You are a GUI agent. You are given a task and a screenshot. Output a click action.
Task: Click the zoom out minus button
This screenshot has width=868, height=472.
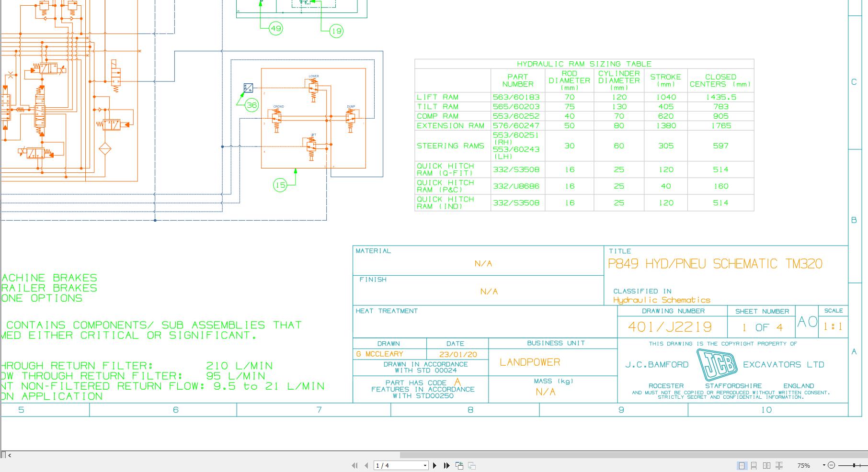832,465
